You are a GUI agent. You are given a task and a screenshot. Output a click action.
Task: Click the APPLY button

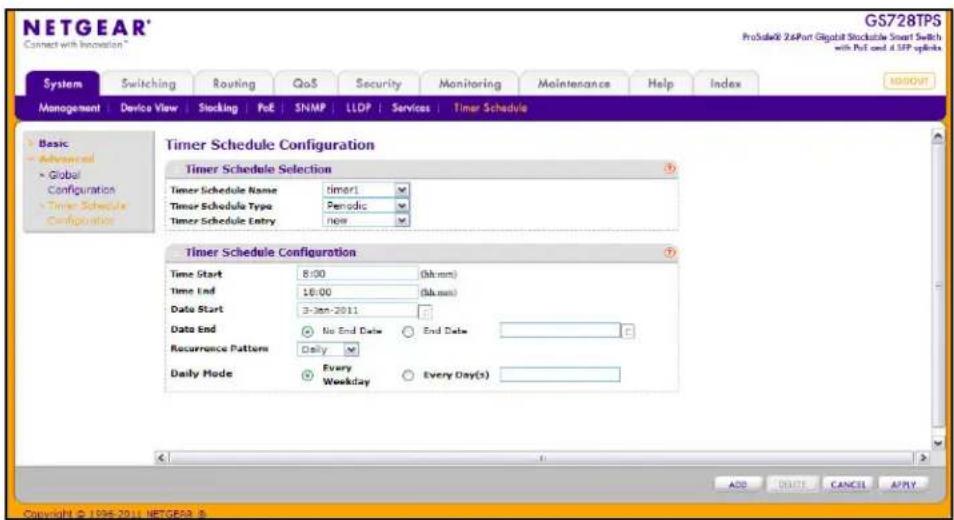(x=904, y=485)
